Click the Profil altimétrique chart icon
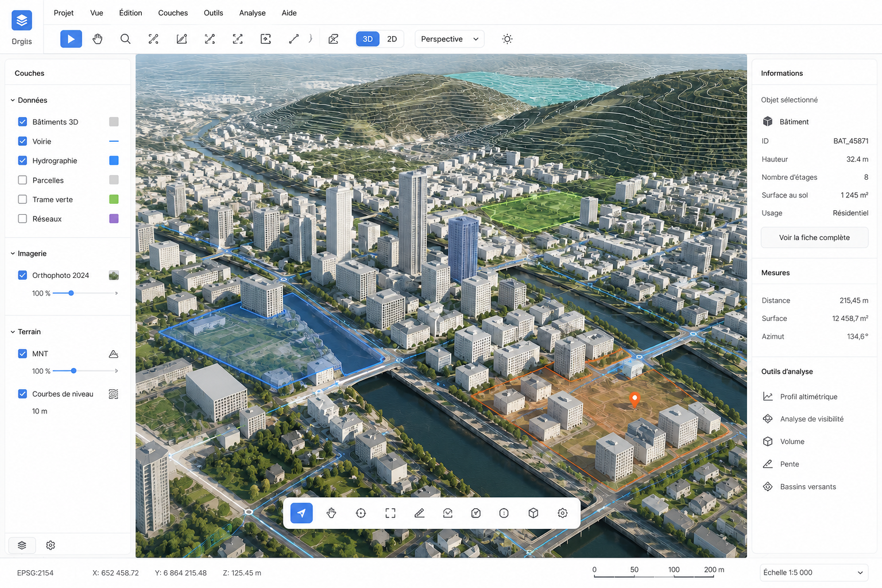 (x=768, y=396)
